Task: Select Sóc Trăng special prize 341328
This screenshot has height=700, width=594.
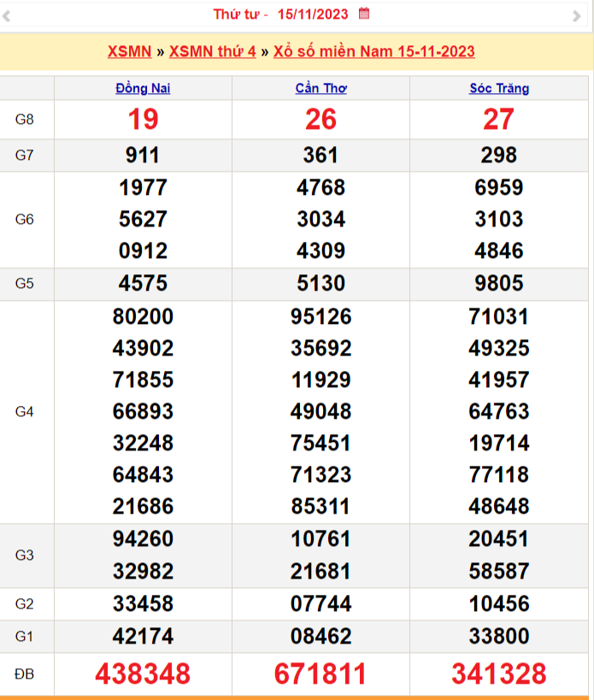Action: click(499, 674)
